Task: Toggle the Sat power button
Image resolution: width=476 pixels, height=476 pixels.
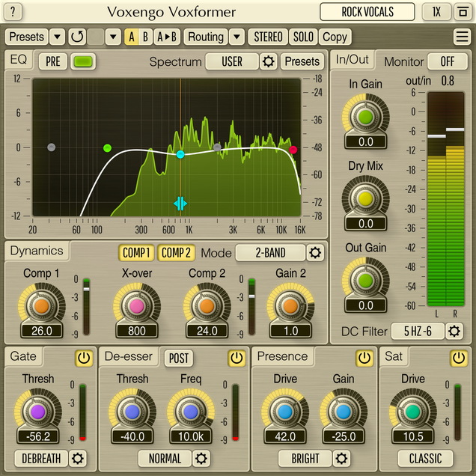Action: pyautogui.click(x=459, y=358)
